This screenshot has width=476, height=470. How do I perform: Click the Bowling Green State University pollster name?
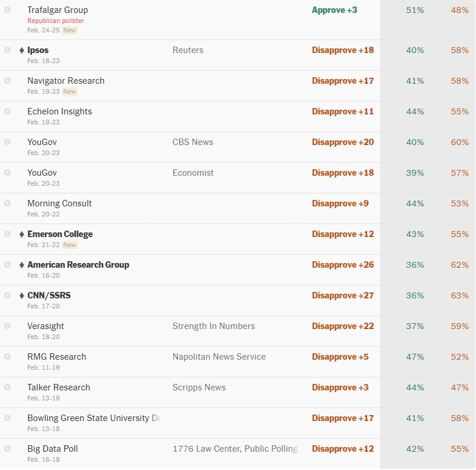click(x=94, y=418)
